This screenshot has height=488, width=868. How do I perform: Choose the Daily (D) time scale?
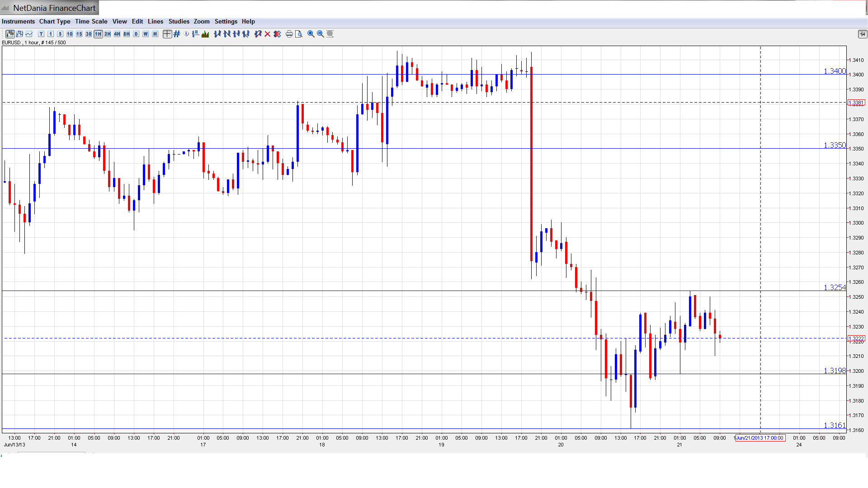click(136, 34)
